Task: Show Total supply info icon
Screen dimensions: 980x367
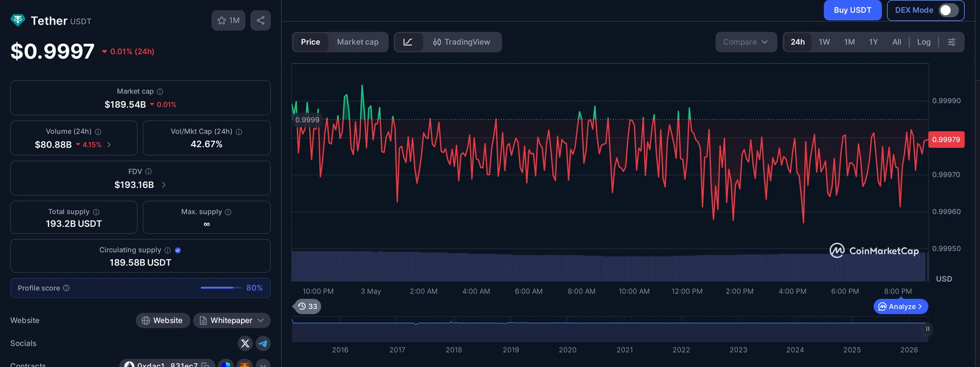Action: [96, 212]
